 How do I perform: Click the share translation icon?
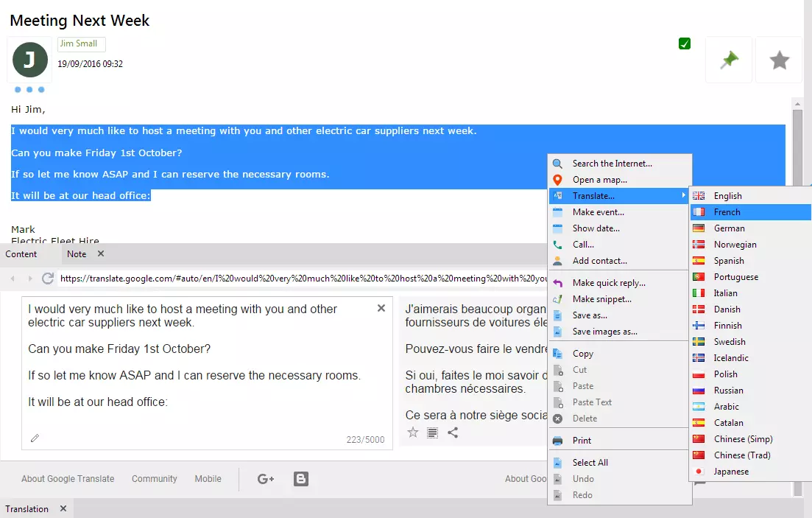click(x=453, y=433)
